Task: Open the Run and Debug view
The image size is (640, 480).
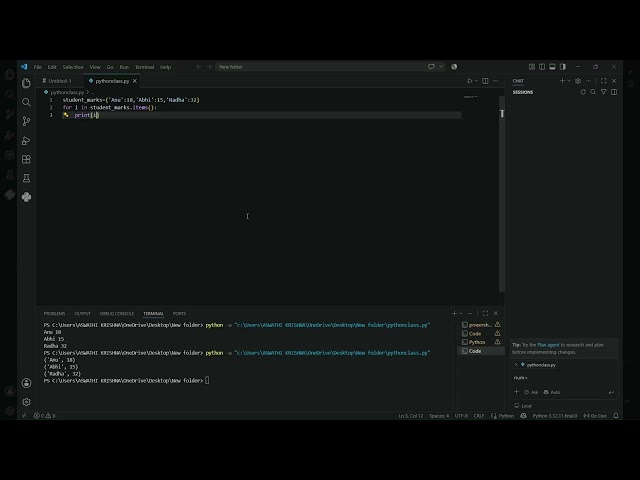Action: pyautogui.click(x=26, y=140)
